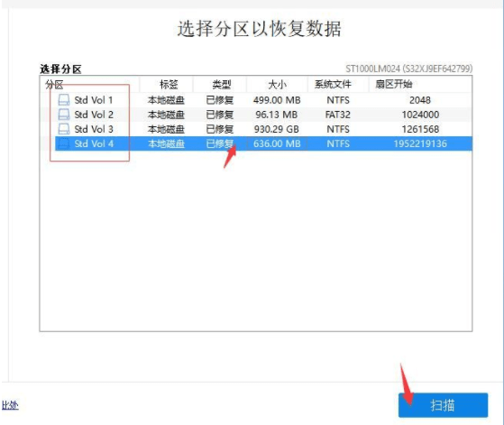The width and height of the screenshot is (504, 425).
Task: Click the 636.00 MB size cell
Action: tap(277, 143)
